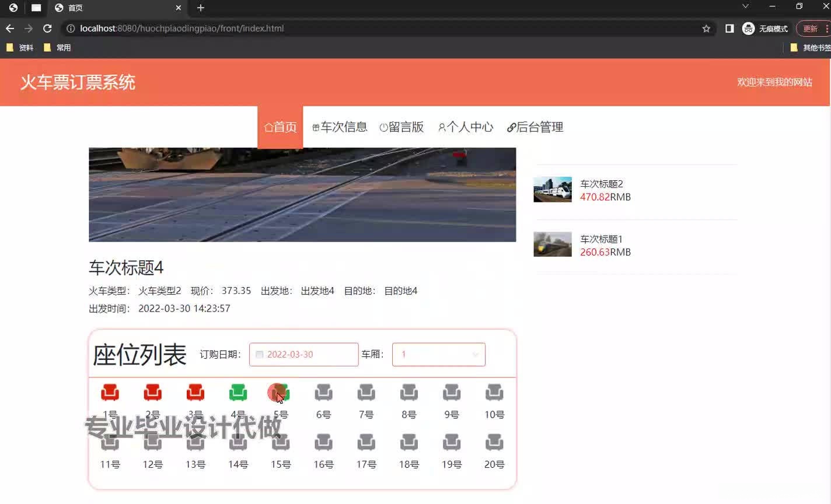The image size is (831, 504).
Task: Click the red occupied seat 1号
Action: coord(110,392)
